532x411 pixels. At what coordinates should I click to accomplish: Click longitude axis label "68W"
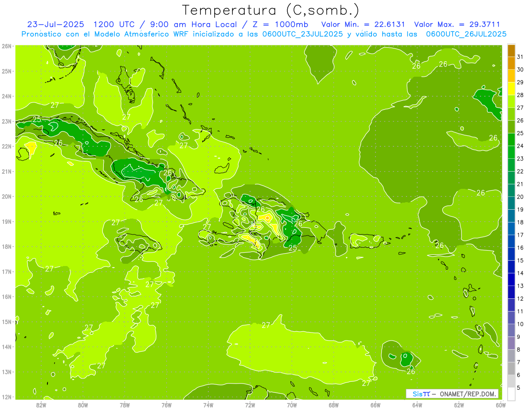click(x=334, y=405)
